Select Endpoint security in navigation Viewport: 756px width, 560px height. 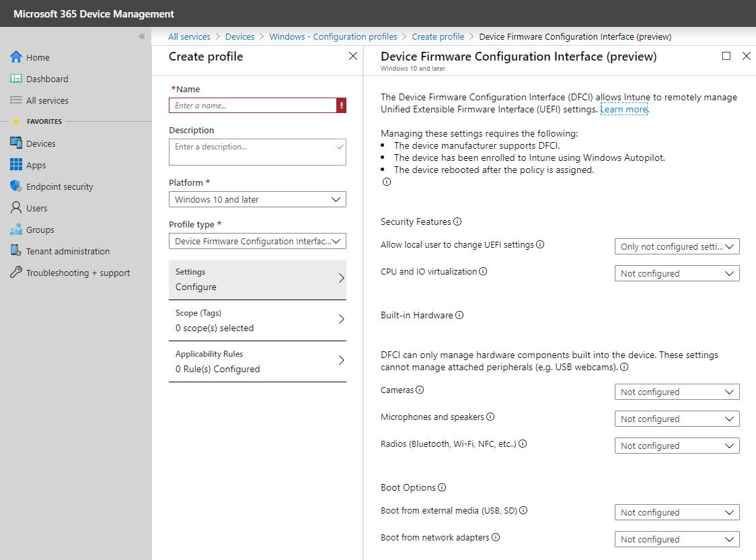(x=59, y=186)
